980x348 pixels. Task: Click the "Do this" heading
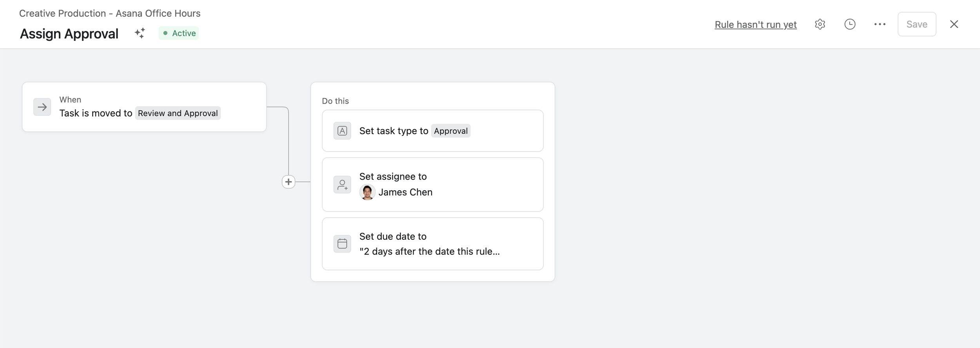335,101
